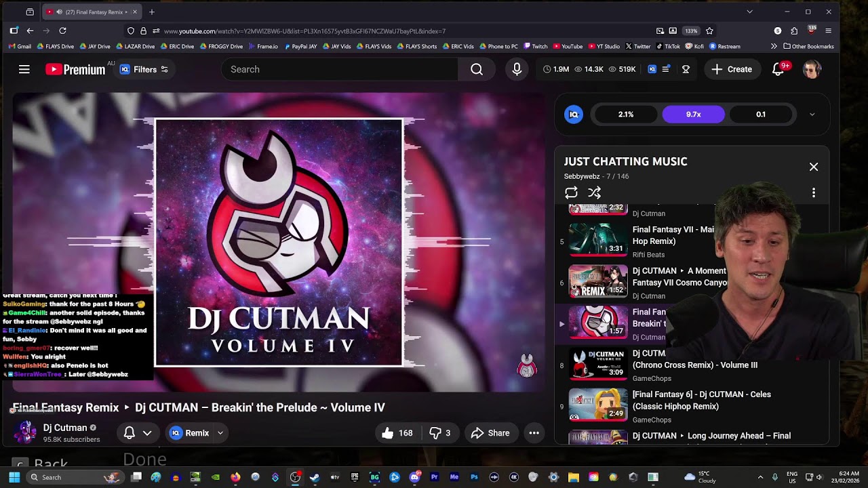Click the Windows taskbar Search box
Viewport: 868px width, 488px height.
(75, 477)
